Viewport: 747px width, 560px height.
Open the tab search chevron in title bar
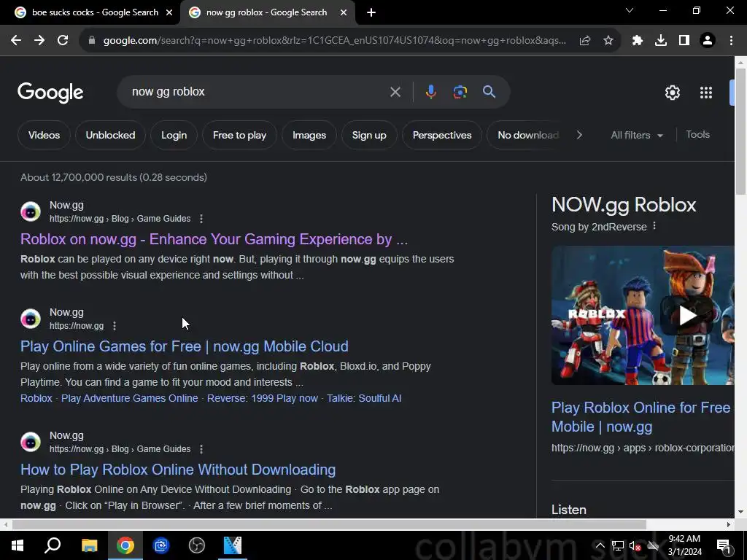tap(630, 10)
